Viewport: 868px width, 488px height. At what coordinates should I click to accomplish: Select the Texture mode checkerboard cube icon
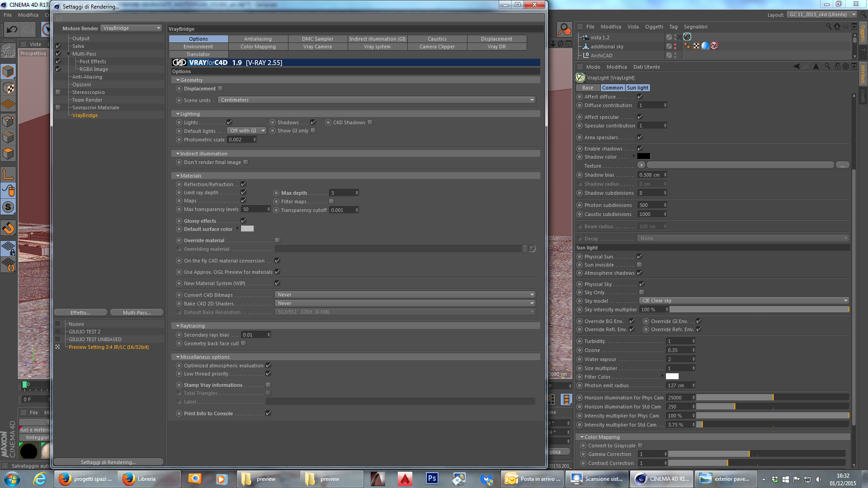tap(8, 88)
